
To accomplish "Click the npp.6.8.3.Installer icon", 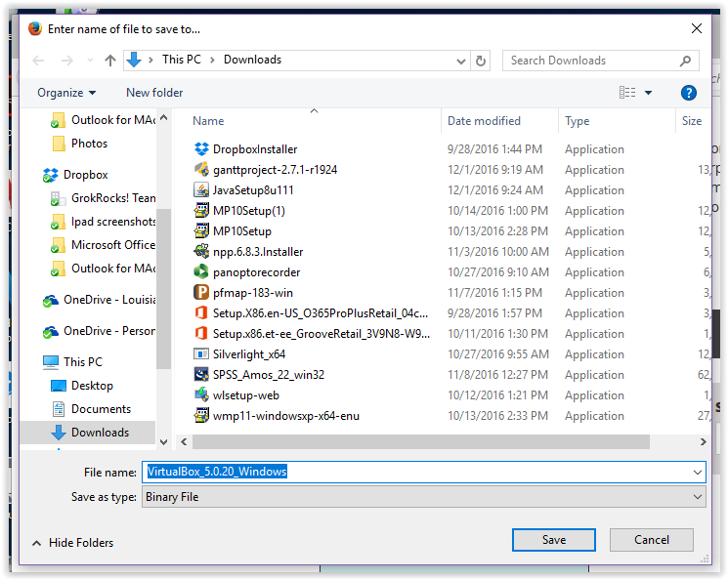I will click(x=201, y=252).
